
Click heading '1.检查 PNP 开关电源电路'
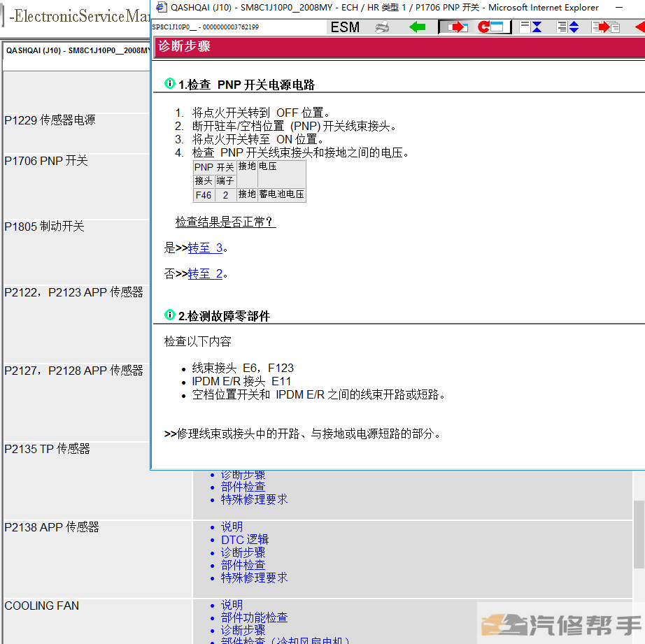tap(246, 85)
